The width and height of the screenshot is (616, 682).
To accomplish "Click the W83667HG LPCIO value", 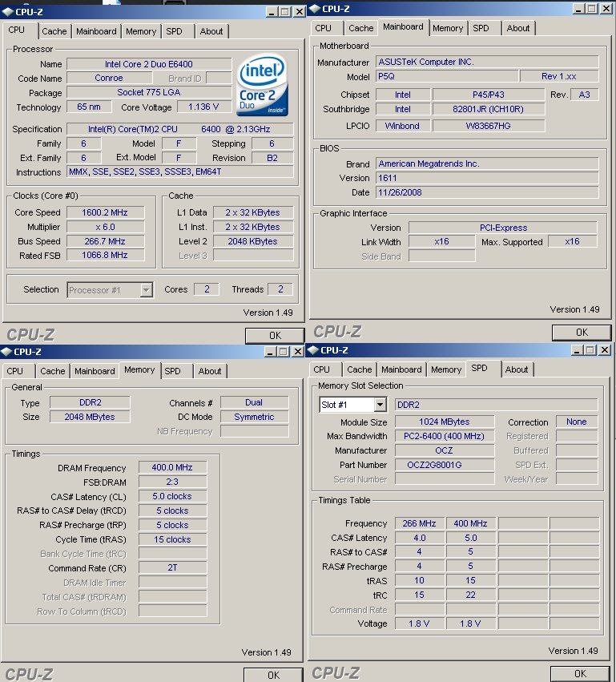I will pos(488,126).
